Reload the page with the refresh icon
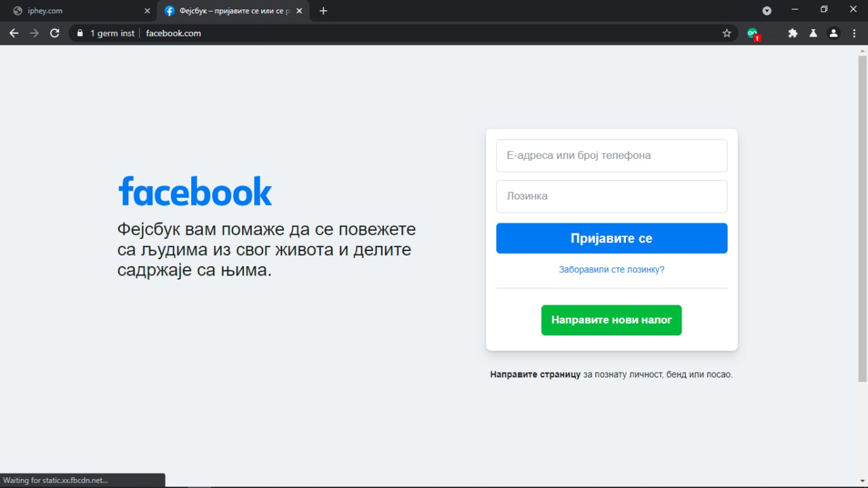 point(55,33)
